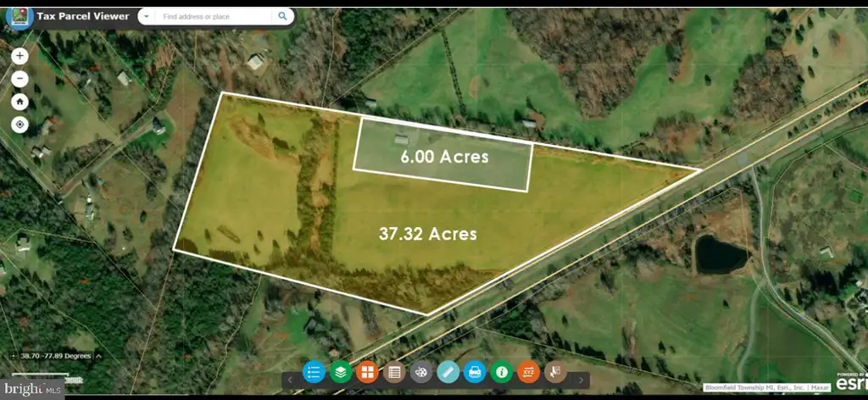Return to default map extent

click(x=20, y=102)
